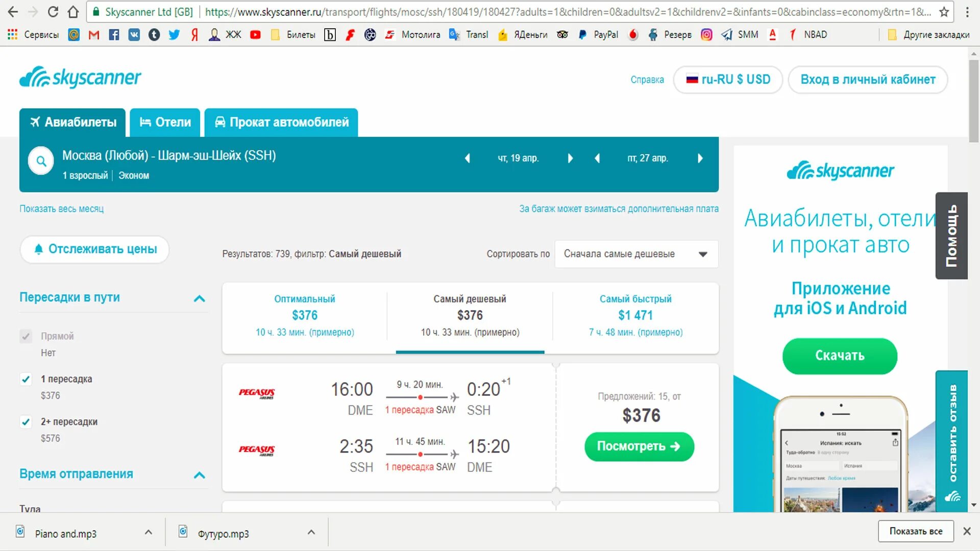980x551 pixels.
Task: Go to next departure date after 19 апр.
Action: pyautogui.click(x=570, y=159)
